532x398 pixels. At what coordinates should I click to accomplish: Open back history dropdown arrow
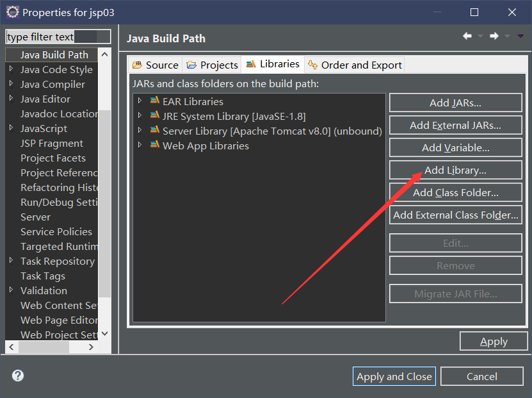click(x=480, y=36)
